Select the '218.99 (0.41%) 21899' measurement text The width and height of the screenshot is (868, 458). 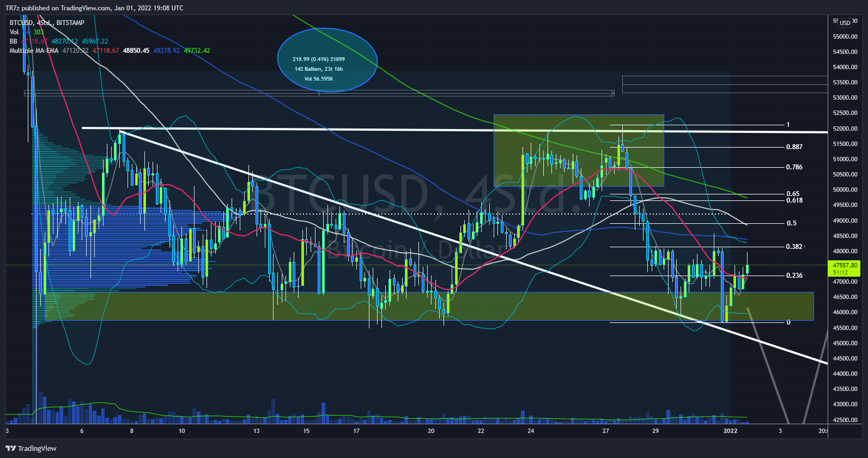coord(319,59)
